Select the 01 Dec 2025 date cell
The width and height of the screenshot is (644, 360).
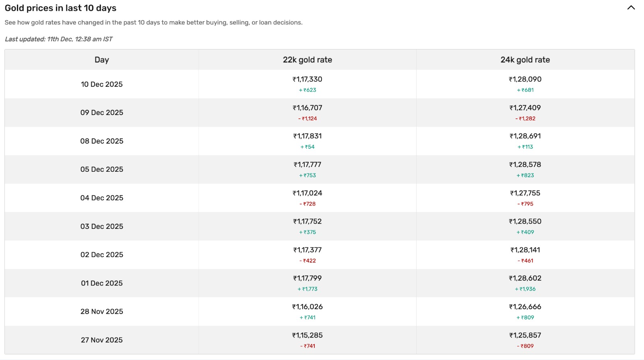(x=102, y=283)
